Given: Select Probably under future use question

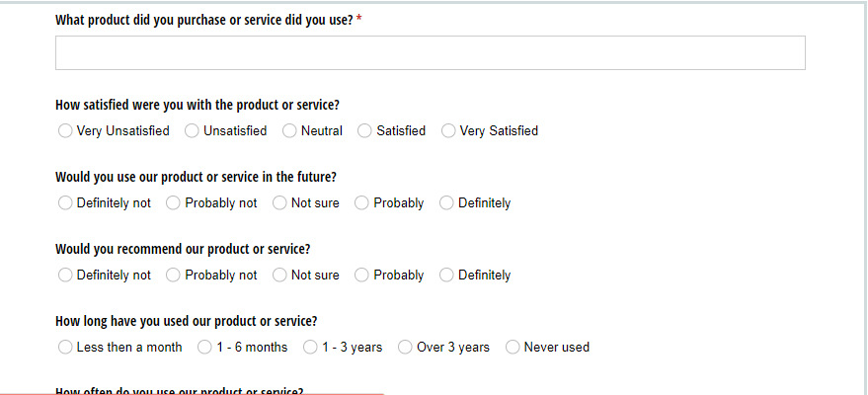Looking at the screenshot, I should pos(361,203).
